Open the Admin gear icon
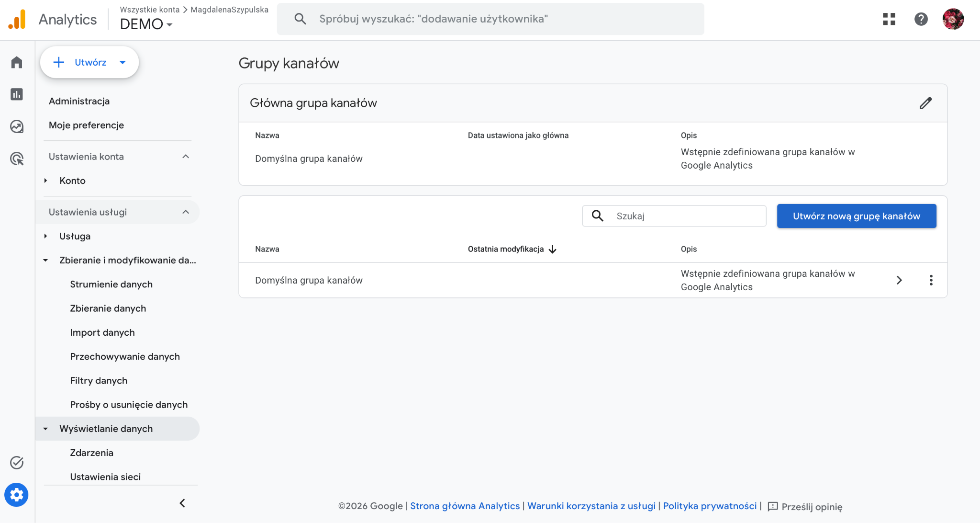Screen dimensions: 980x523 [17, 495]
